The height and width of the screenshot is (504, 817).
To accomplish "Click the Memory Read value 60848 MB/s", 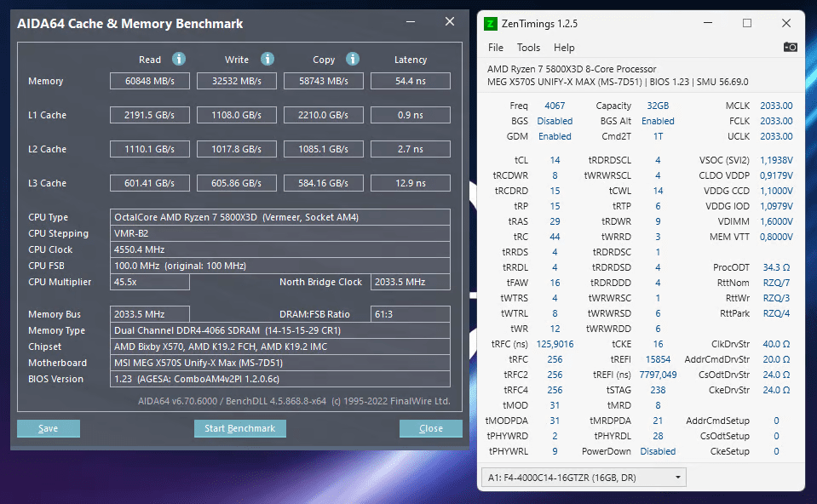I will (x=150, y=81).
